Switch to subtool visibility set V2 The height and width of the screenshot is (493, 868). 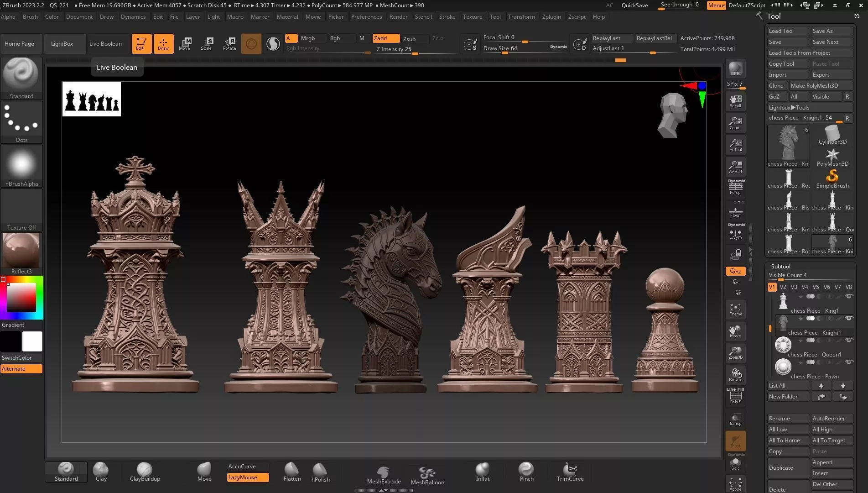click(783, 287)
